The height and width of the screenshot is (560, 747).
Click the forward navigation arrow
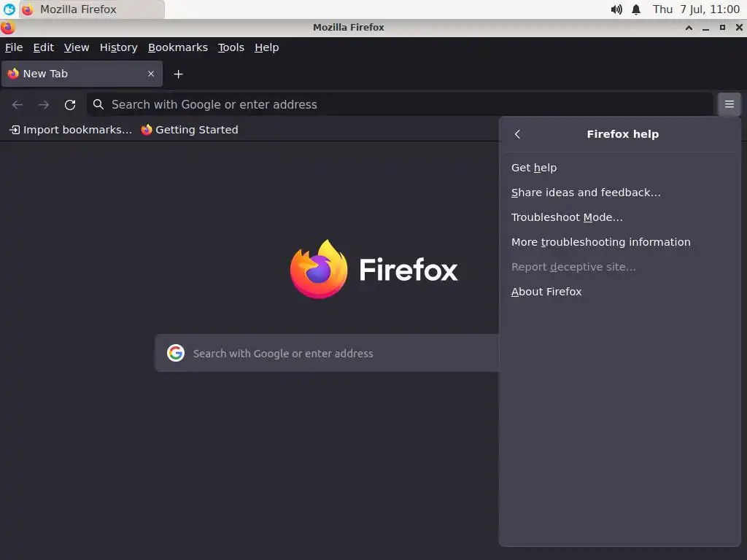[44, 105]
